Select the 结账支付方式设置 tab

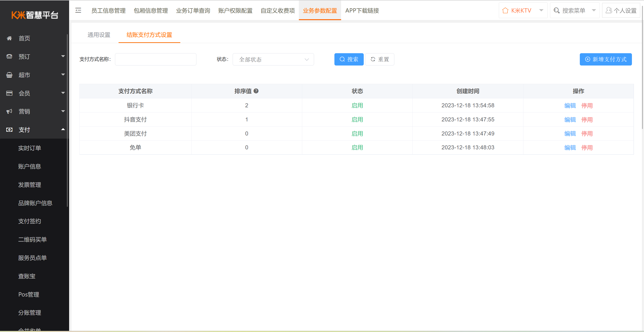pyautogui.click(x=149, y=35)
